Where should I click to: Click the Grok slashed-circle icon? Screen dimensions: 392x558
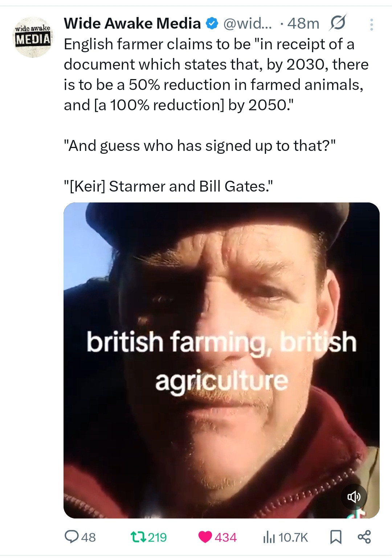(338, 23)
